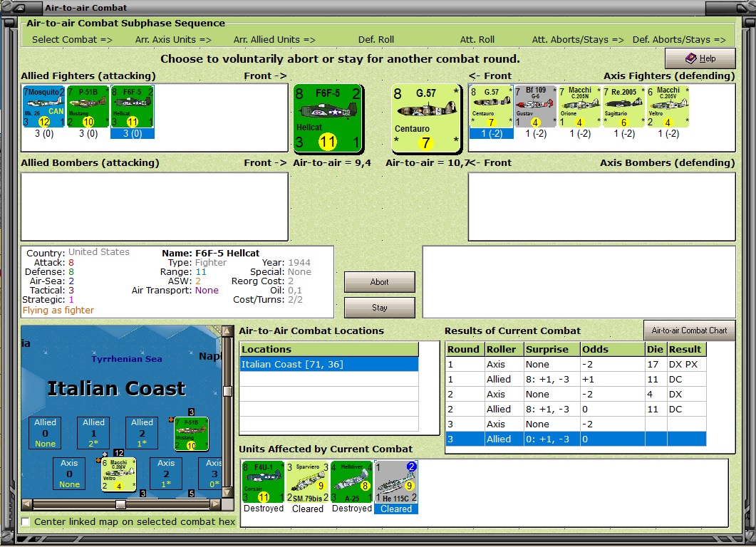Click the Att. Roll subphase step
The image size is (756, 547).
pyautogui.click(x=477, y=39)
